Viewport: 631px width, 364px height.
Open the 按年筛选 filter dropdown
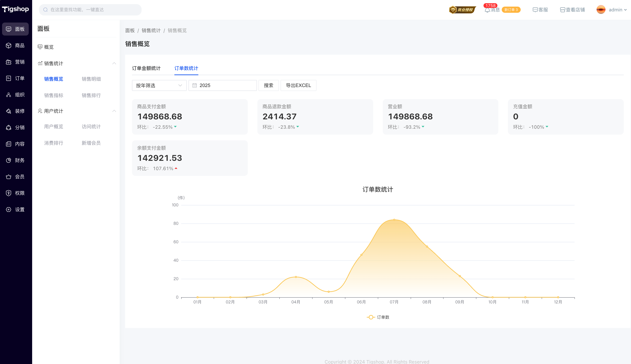pos(159,85)
